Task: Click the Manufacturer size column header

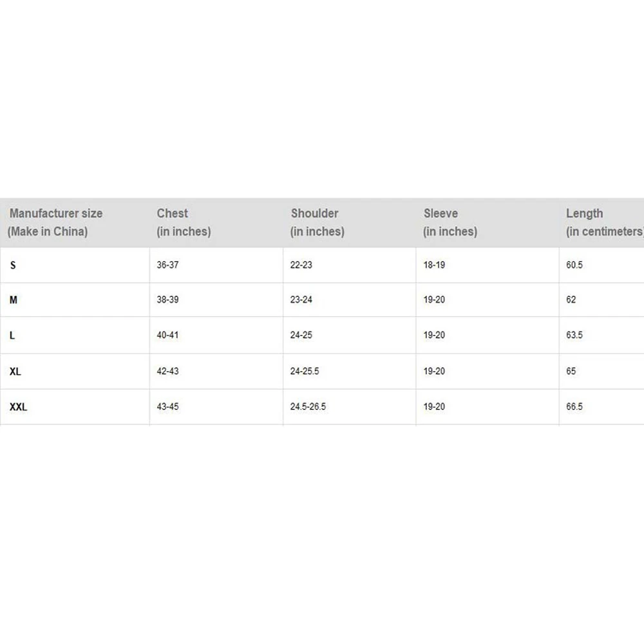Action: coord(56,222)
